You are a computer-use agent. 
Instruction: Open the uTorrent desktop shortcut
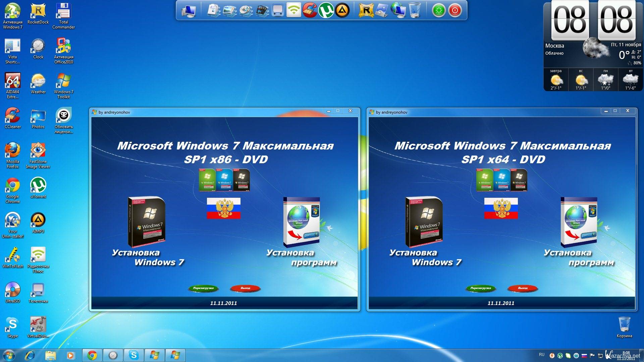38,188
